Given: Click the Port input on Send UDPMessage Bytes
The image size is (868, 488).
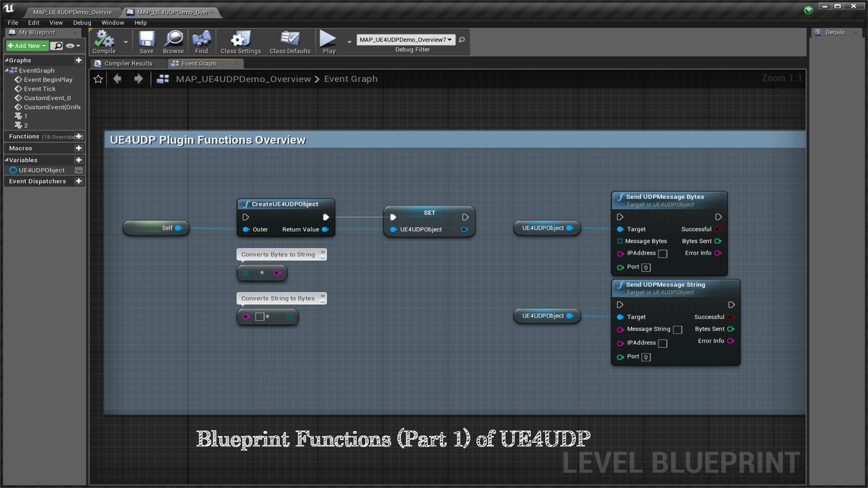Looking at the screenshot, I should [646, 267].
